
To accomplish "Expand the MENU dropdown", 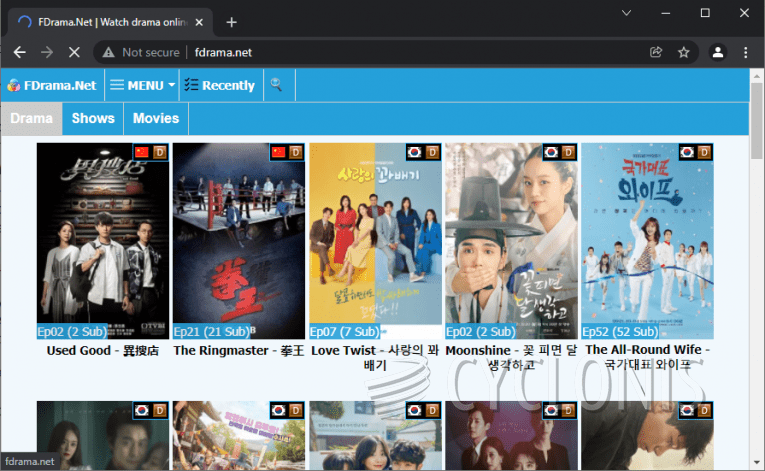I will pos(142,85).
